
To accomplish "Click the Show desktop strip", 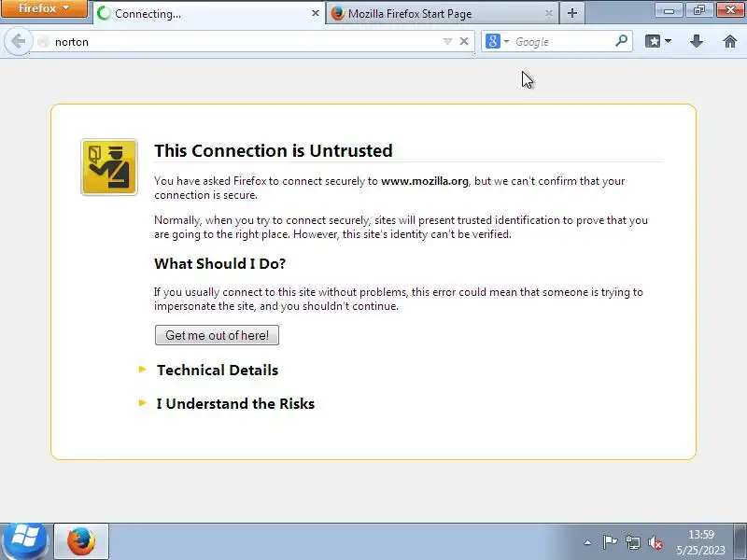I will pyautogui.click(x=740, y=541).
